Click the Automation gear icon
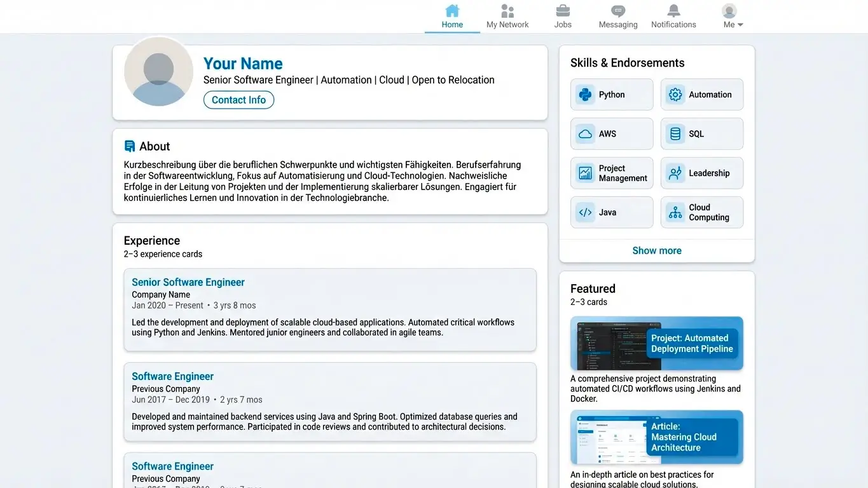 click(675, 94)
